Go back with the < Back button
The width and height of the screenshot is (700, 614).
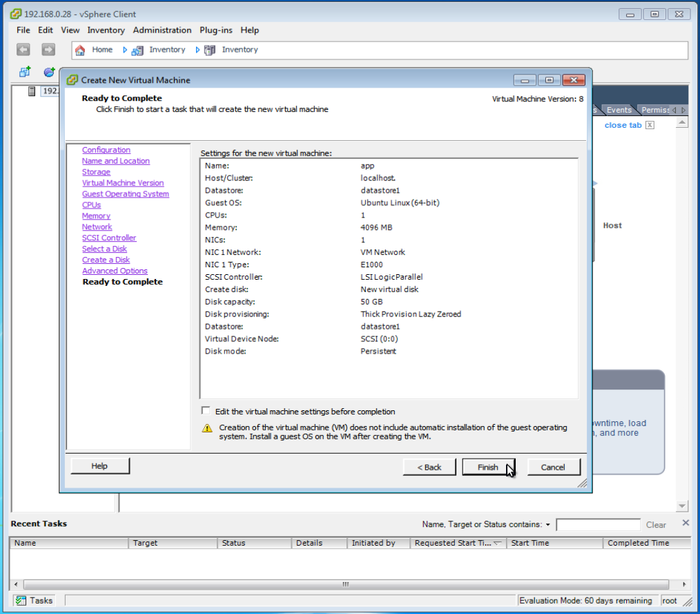[429, 467]
